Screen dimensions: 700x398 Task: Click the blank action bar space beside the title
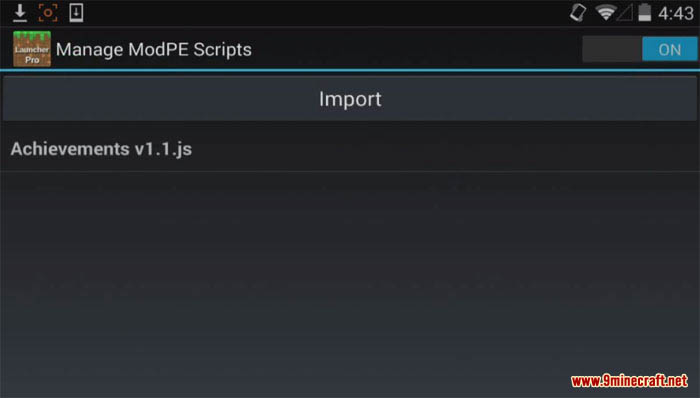coord(415,49)
